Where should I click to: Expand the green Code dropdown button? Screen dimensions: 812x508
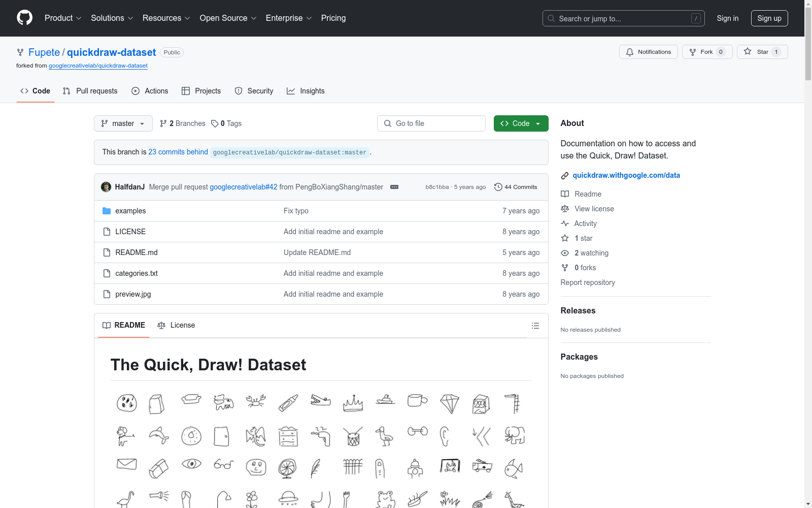(521, 123)
